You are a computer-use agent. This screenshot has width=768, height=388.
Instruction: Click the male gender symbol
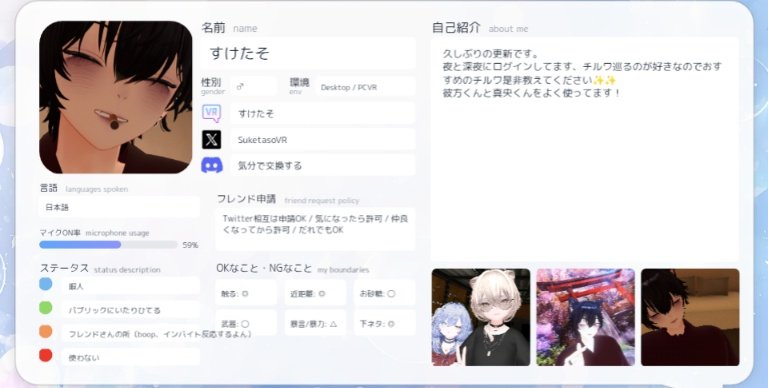click(240, 87)
